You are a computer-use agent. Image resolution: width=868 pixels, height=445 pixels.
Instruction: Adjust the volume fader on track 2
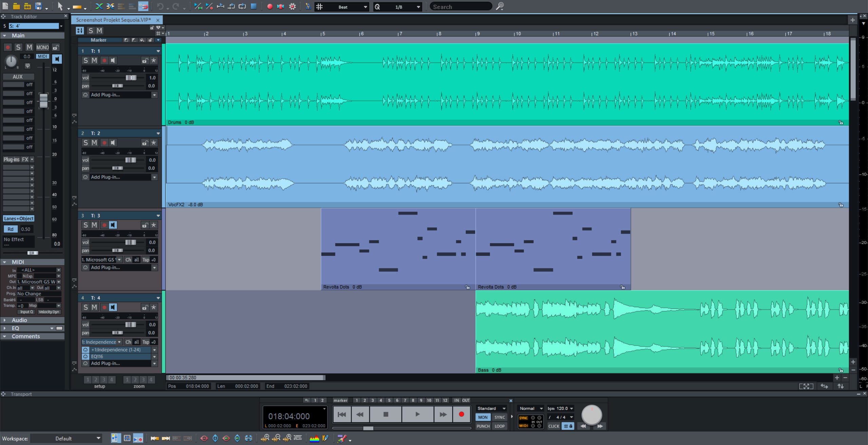(x=131, y=160)
